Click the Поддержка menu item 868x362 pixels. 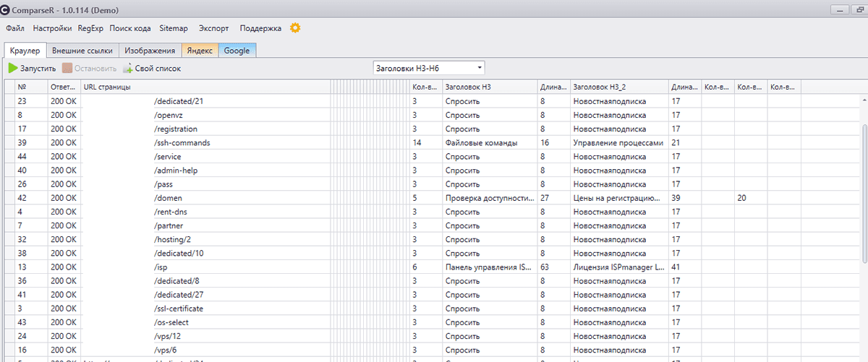(260, 29)
